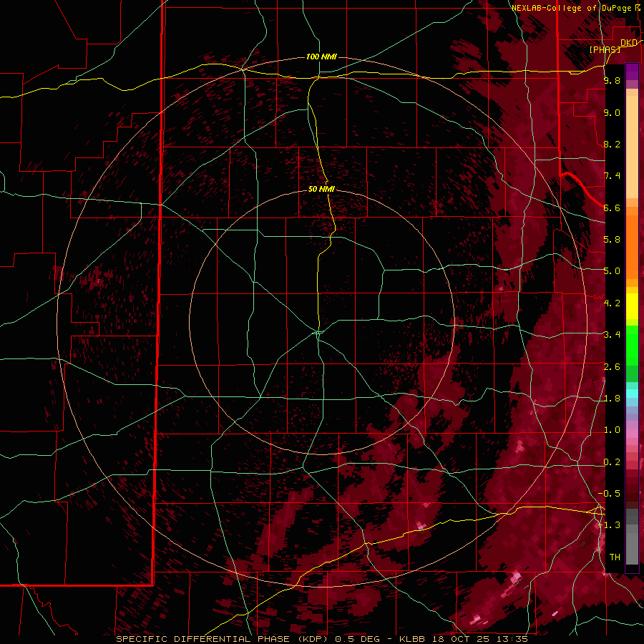Pick the yellow swatch on the color bar
This screenshot has height=644, width=644.
tap(632, 306)
